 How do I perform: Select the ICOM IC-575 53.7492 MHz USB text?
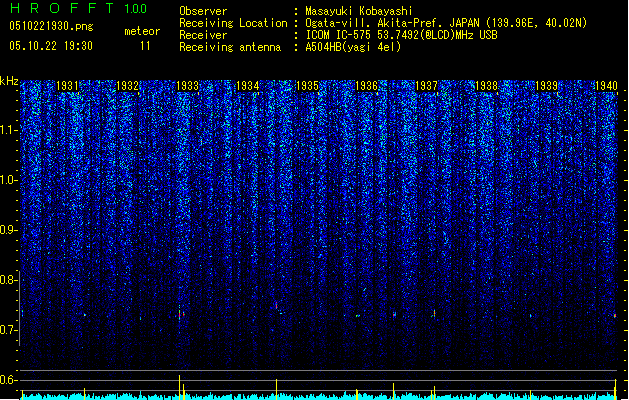coord(402,35)
